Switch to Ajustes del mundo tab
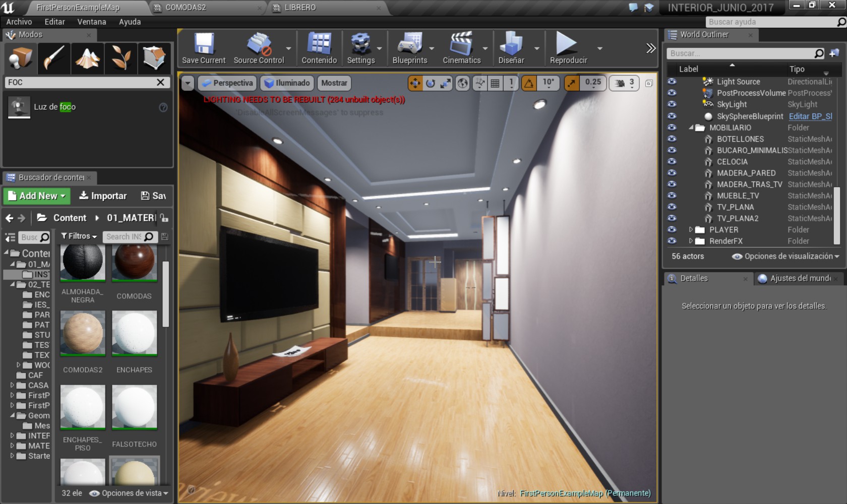 click(x=800, y=278)
